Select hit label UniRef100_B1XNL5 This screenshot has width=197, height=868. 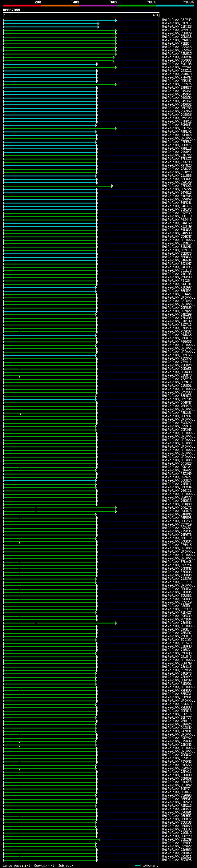[x=177, y=243]
